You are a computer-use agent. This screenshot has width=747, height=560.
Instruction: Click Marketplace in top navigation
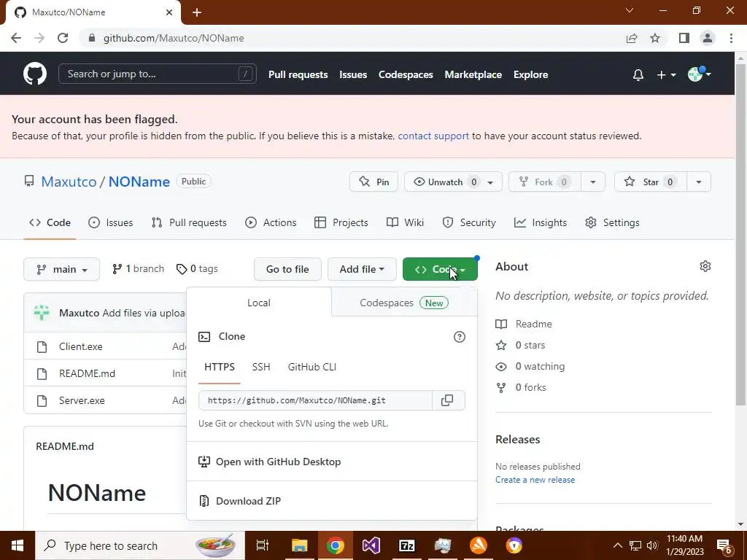click(x=473, y=75)
